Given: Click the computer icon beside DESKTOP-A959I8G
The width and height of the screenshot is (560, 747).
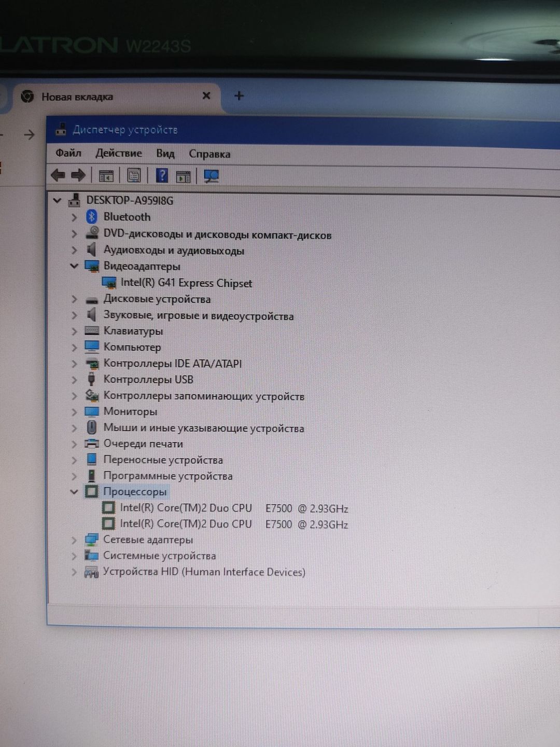Looking at the screenshot, I should (x=74, y=200).
